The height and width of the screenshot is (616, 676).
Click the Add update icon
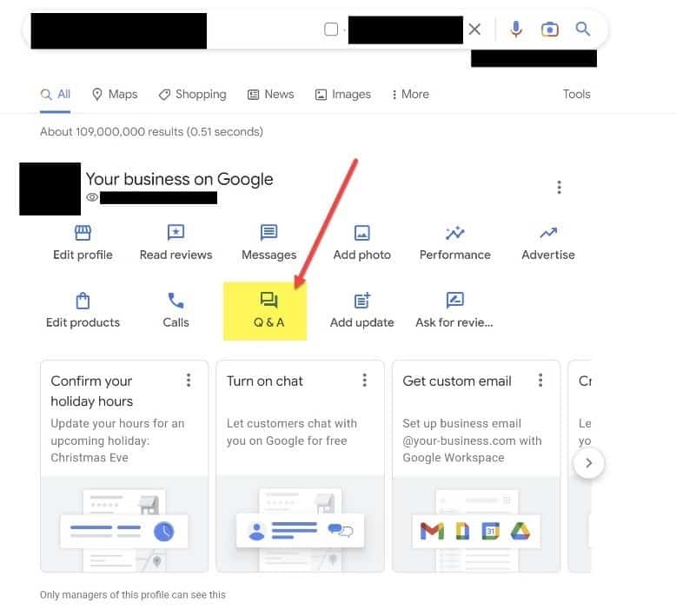pos(362,300)
